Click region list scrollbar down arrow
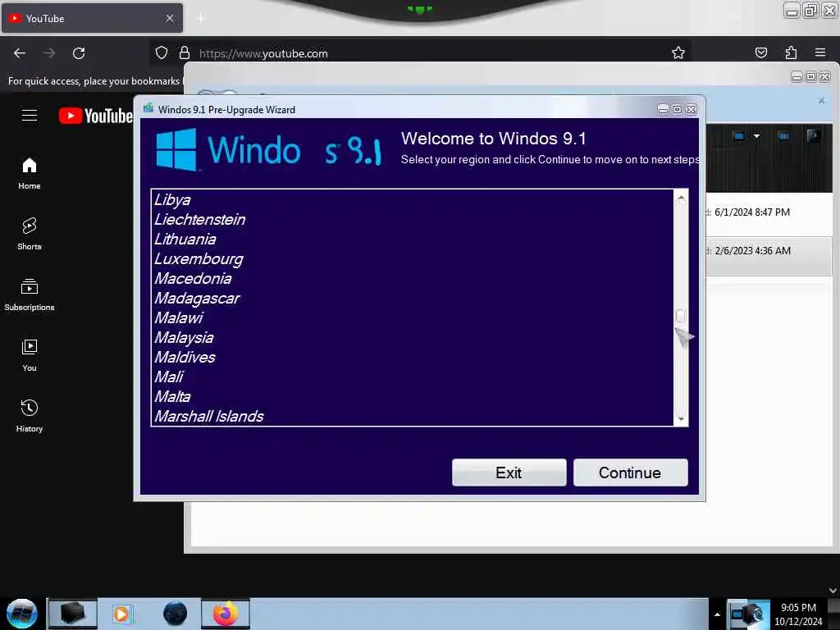Image resolution: width=840 pixels, height=630 pixels. (681, 418)
